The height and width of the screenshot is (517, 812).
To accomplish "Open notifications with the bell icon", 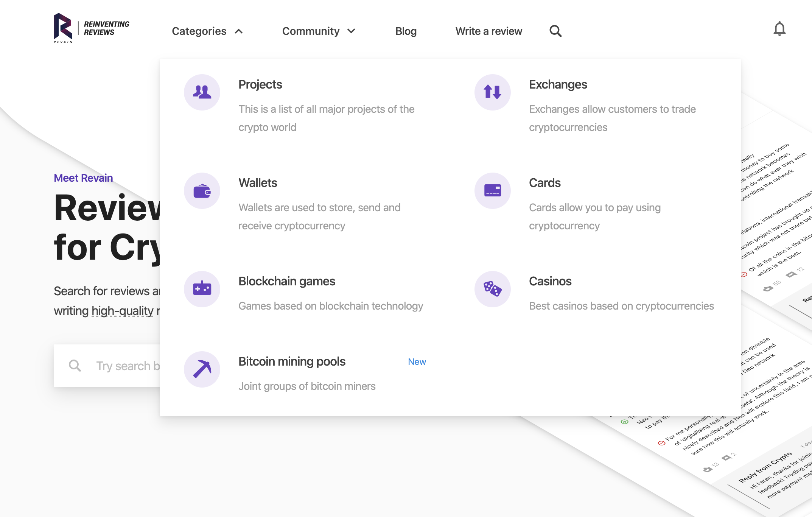I will [x=779, y=29].
